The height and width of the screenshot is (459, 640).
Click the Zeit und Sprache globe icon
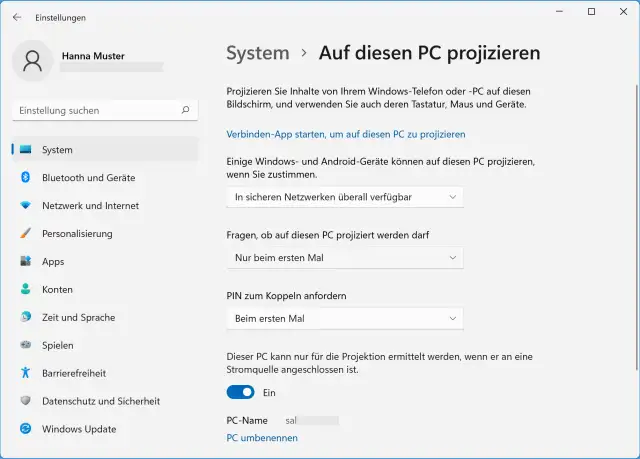click(x=25, y=317)
